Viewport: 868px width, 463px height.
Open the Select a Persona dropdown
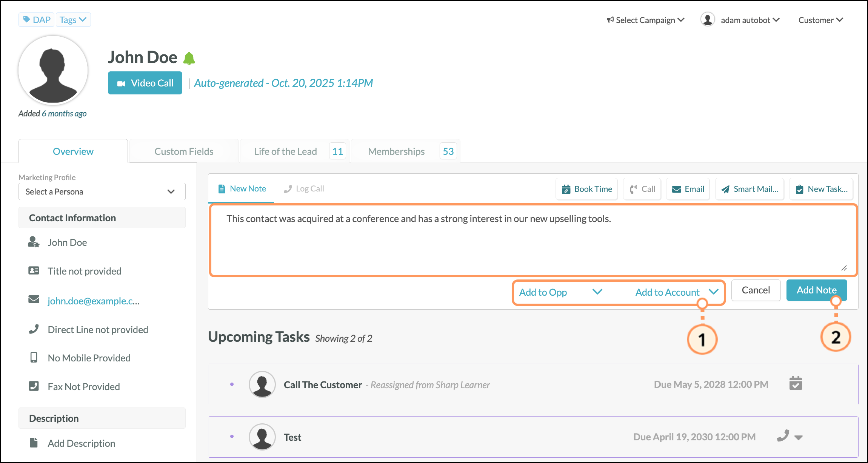pyautogui.click(x=102, y=191)
